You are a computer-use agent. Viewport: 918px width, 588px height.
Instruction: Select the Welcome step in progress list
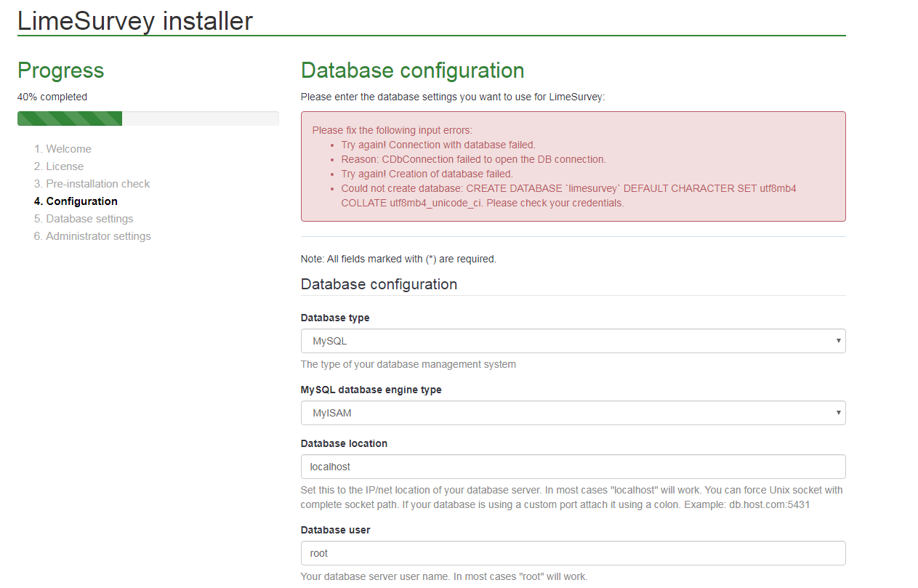pyautogui.click(x=68, y=149)
